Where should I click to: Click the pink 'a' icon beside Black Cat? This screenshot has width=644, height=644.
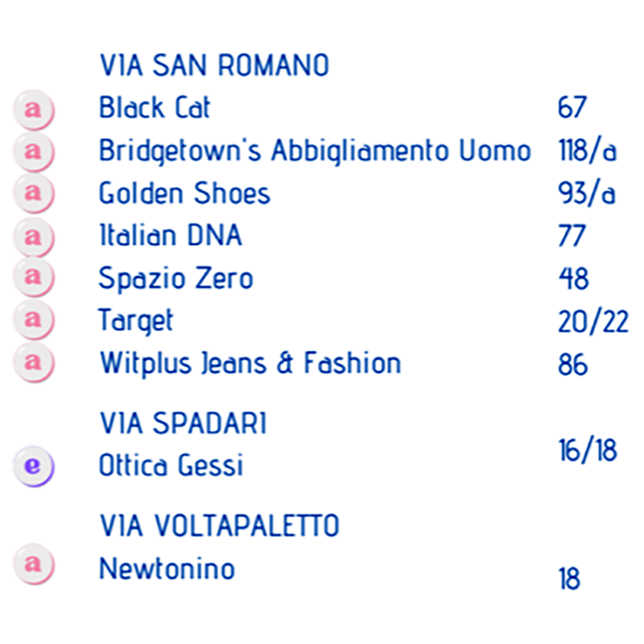point(34,110)
